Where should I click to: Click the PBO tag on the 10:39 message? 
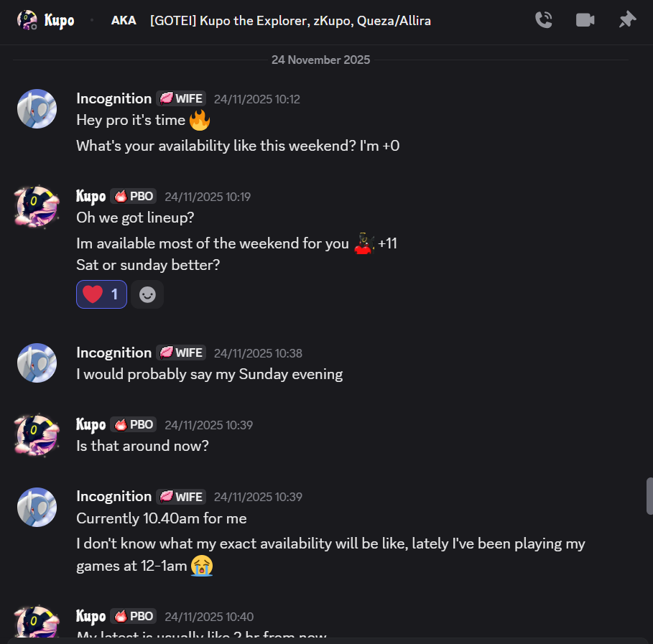click(x=134, y=424)
